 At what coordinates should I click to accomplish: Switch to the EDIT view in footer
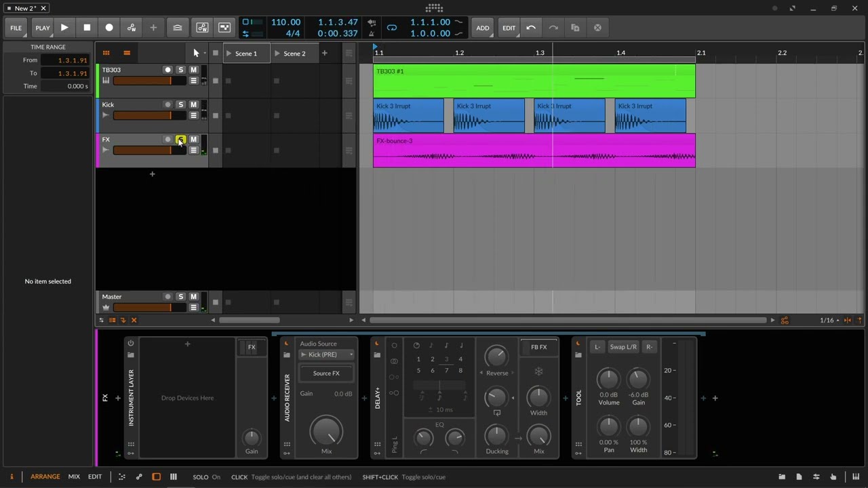coord(95,476)
